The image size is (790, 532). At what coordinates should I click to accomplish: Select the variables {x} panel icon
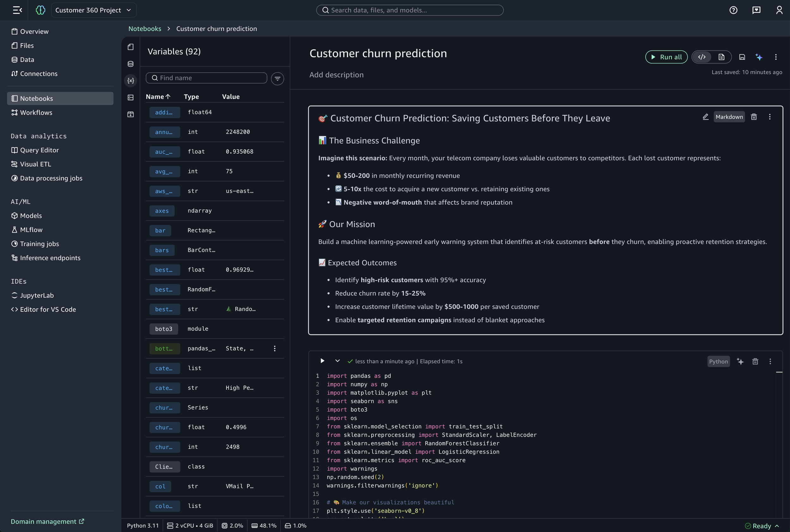pyautogui.click(x=130, y=81)
